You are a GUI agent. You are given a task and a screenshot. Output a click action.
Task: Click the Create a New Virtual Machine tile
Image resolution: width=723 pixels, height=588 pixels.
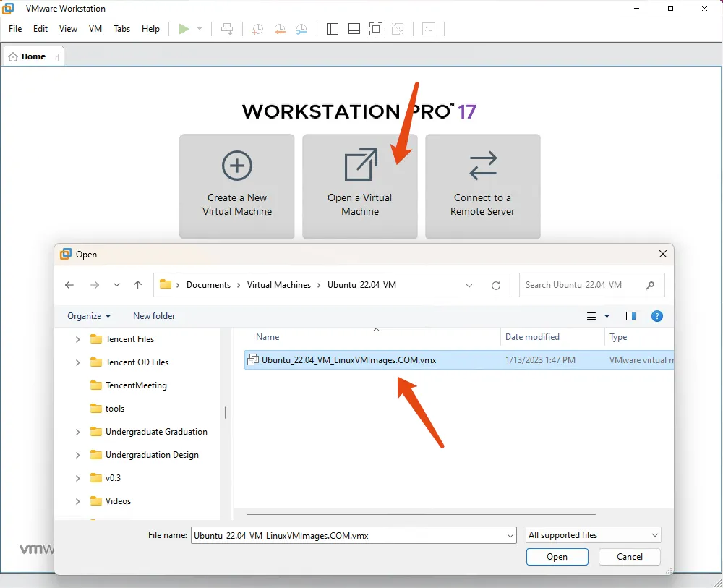pos(237,186)
